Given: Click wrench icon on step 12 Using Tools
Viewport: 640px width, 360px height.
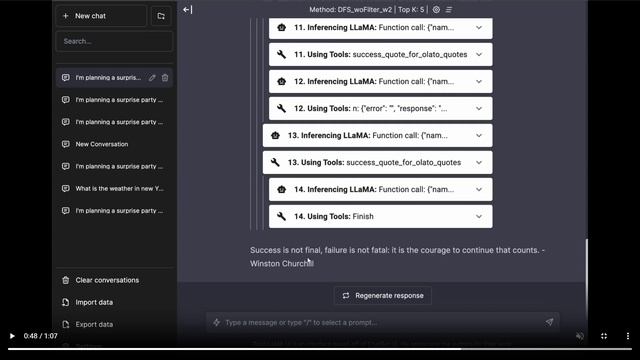Looking at the screenshot, I should [282, 109].
